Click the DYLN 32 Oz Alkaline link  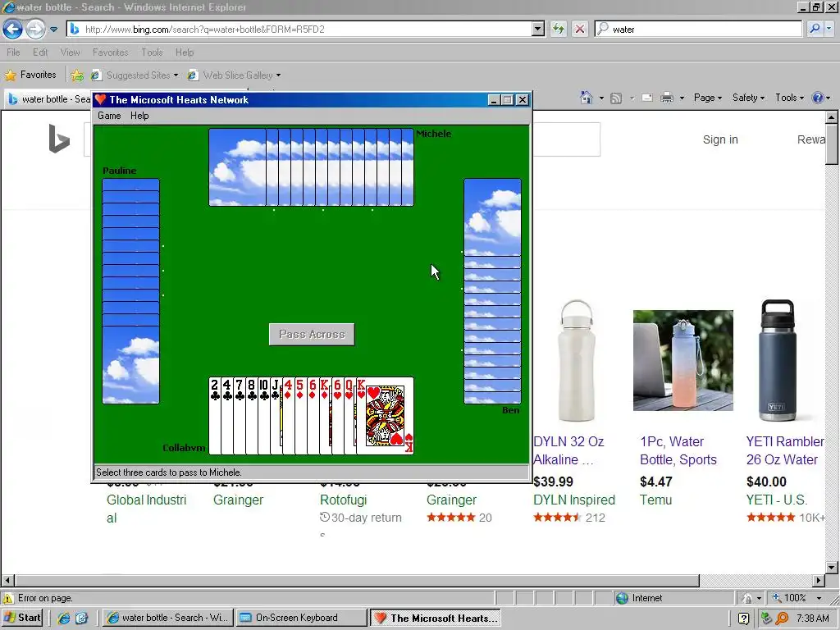coord(569,450)
